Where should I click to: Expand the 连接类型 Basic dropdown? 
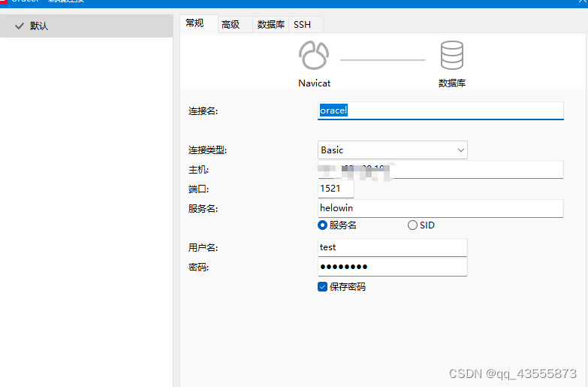pos(392,150)
